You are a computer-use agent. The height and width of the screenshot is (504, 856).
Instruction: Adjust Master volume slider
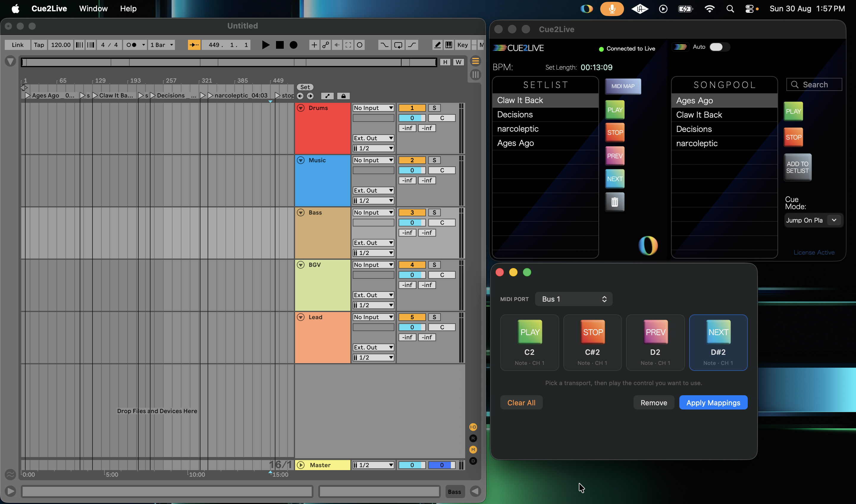[412, 465]
